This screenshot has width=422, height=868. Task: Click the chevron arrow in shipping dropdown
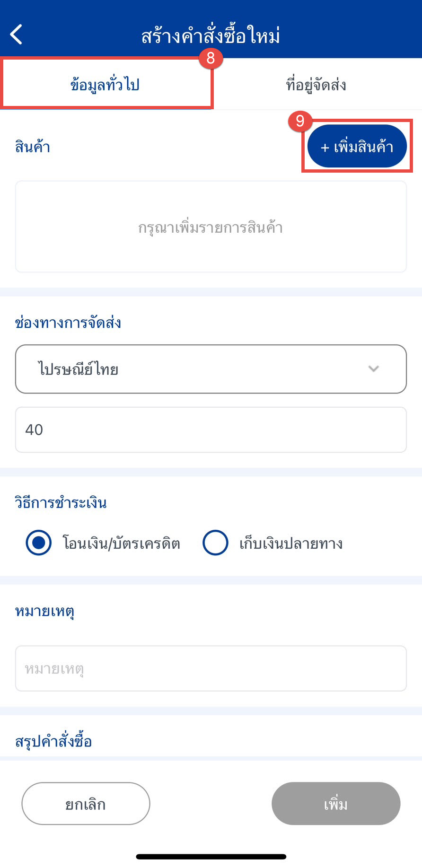click(x=374, y=369)
